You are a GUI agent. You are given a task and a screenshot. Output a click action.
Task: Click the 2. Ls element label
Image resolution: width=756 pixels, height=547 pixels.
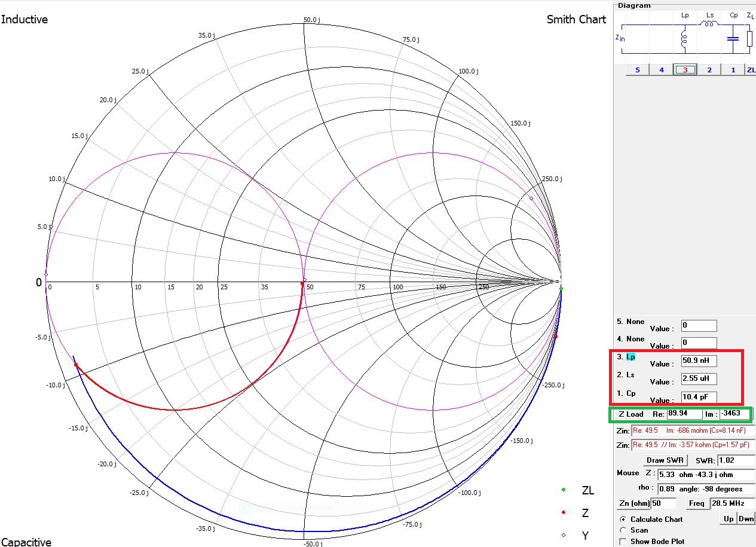pos(626,375)
